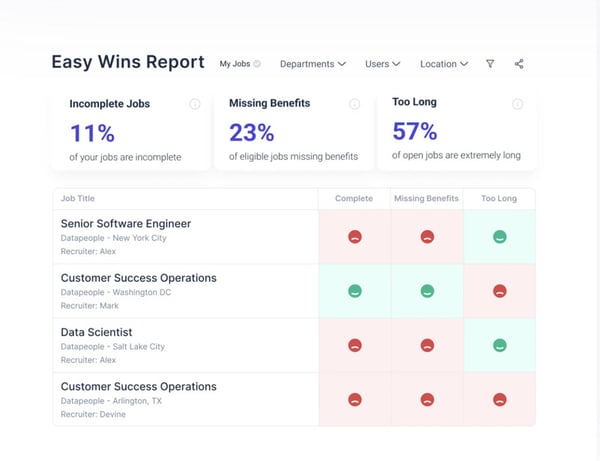This screenshot has height=461, width=600.
Task: Expand the Departments dropdown
Action: point(312,64)
